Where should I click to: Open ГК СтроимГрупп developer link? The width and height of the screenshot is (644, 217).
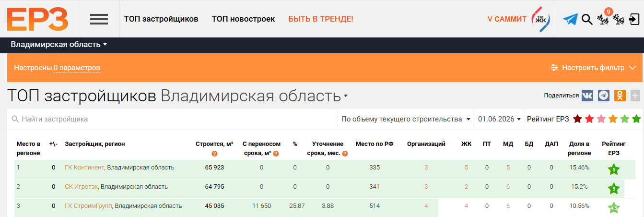[x=89, y=206]
